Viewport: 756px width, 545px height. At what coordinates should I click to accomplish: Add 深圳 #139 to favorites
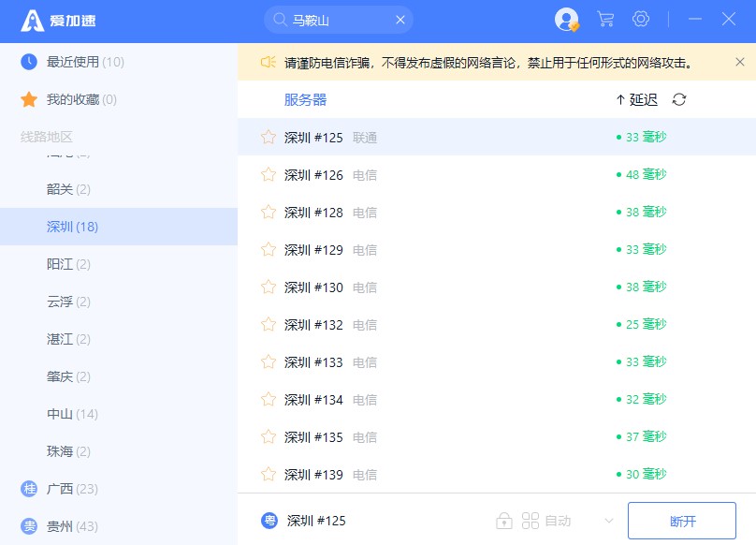(x=269, y=475)
